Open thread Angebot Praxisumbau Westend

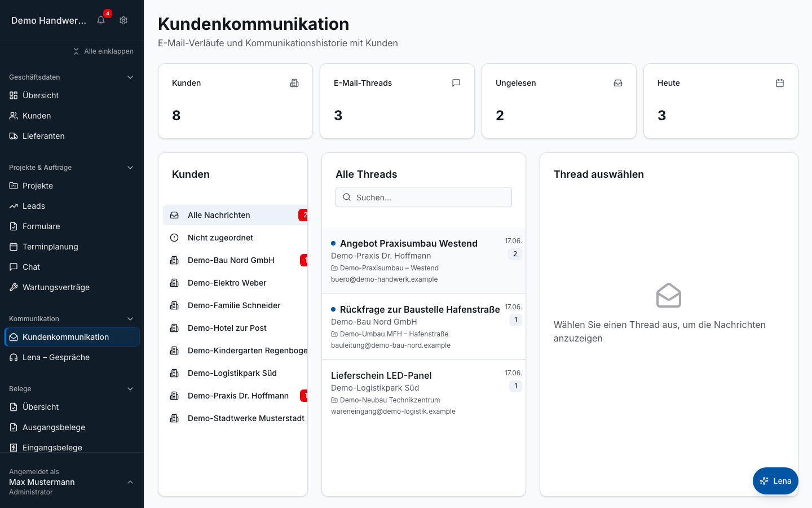coord(423,260)
